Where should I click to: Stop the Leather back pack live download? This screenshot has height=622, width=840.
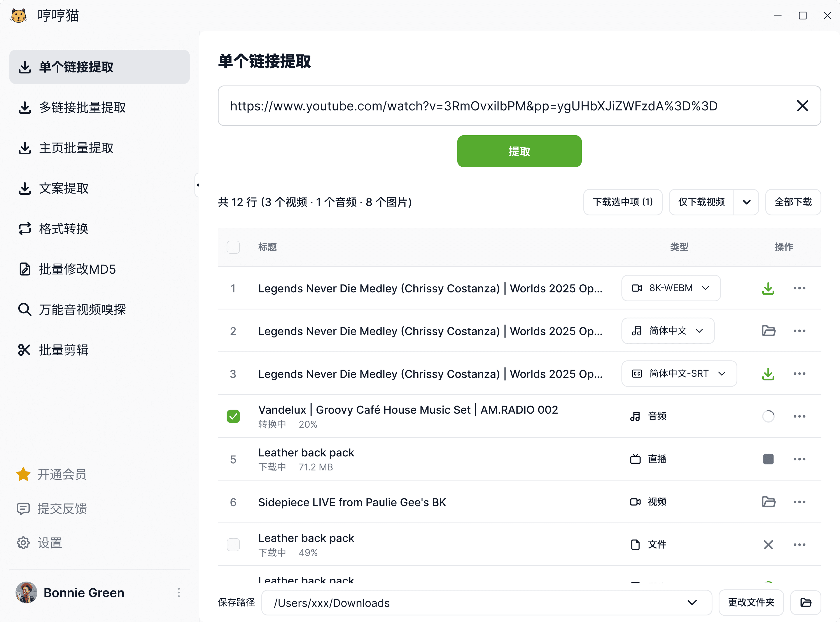click(x=768, y=459)
